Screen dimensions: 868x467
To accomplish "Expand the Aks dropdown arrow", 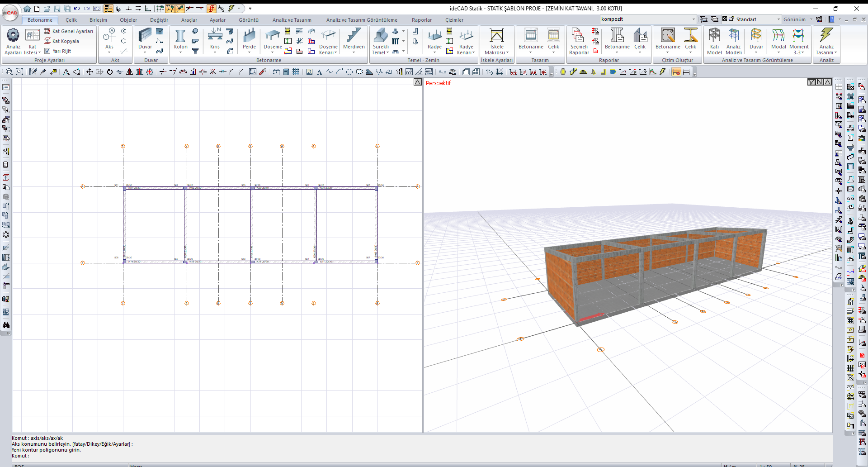I will (109, 52).
